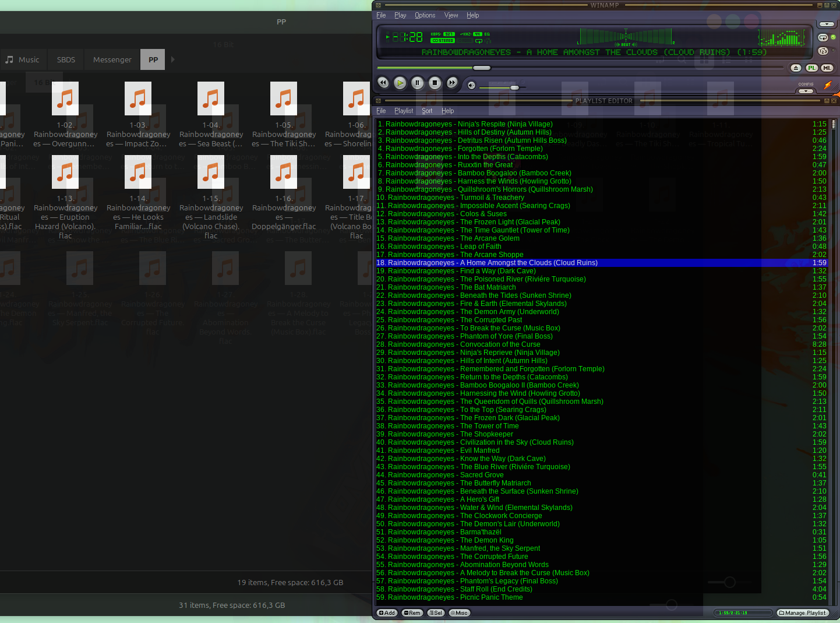
Task: Select playing track 18 A Home Amongst the Clouds
Action: 601,263
